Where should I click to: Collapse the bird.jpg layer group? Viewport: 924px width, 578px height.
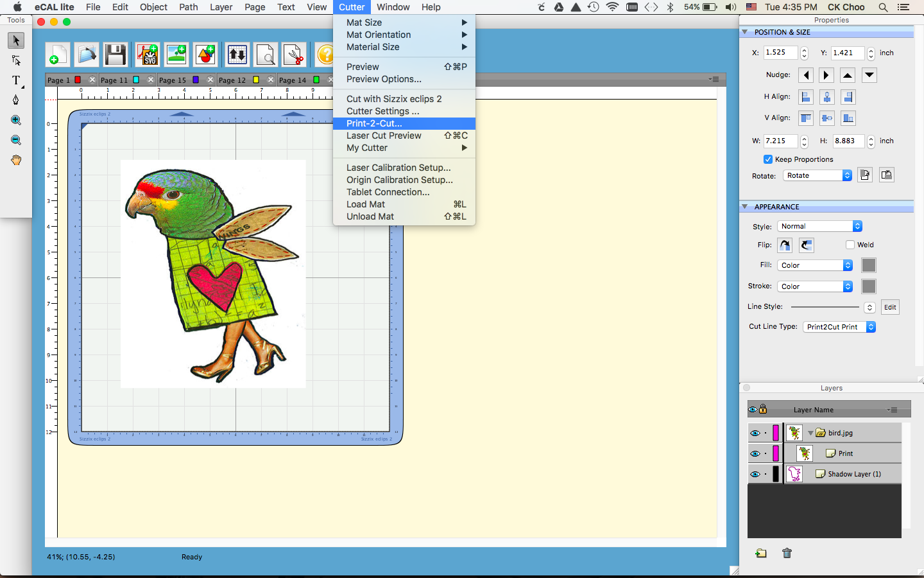coord(810,433)
